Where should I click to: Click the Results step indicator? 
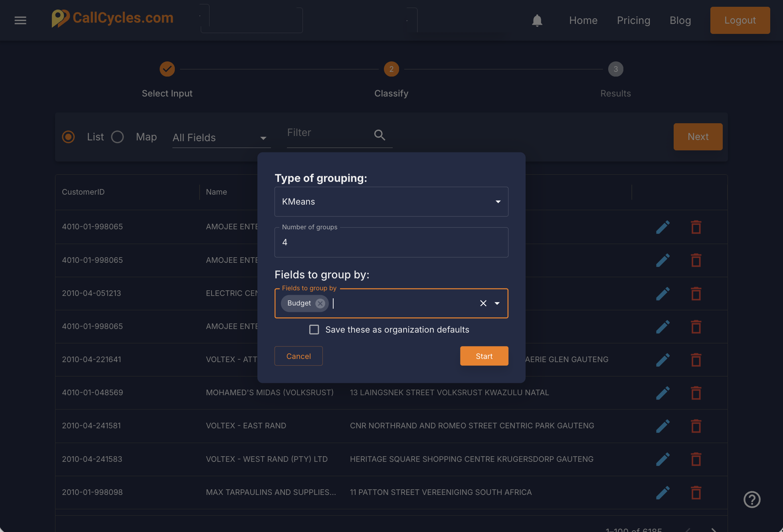tap(615, 80)
